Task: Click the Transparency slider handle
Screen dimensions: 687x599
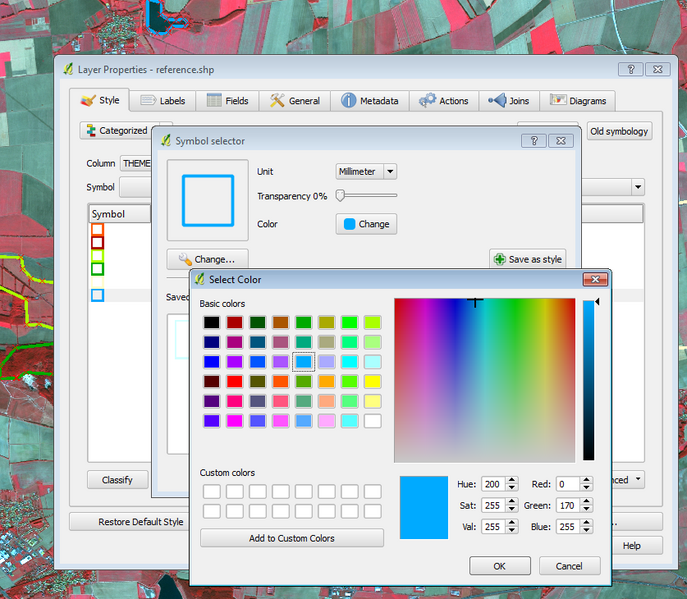Action: 340,195
